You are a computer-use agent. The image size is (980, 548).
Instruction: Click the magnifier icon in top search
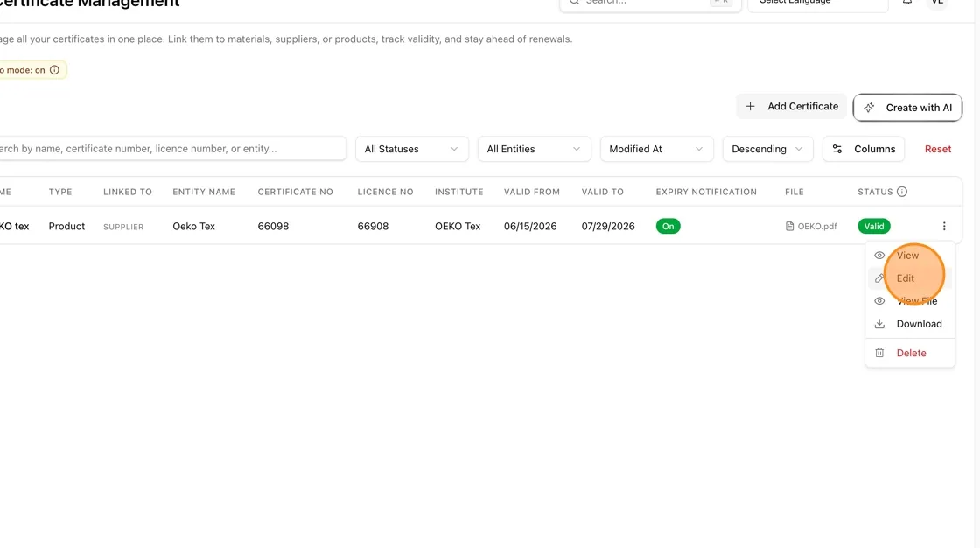(x=574, y=2)
